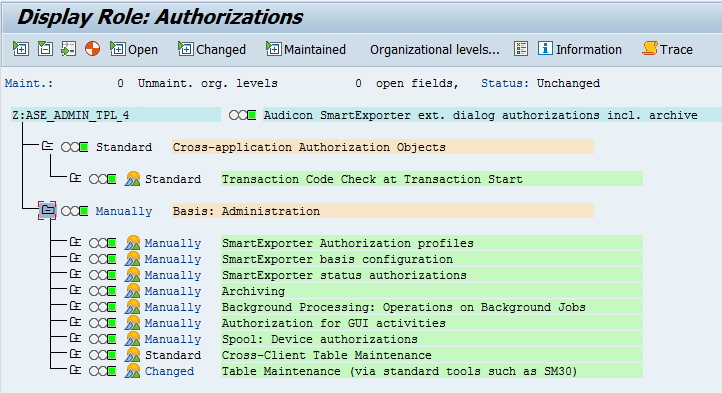Image resolution: width=722 pixels, height=393 pixels.
Task: Click status lights of Z:ASE_ADMIN_TPL_4 role
Action: pos(243,115)
